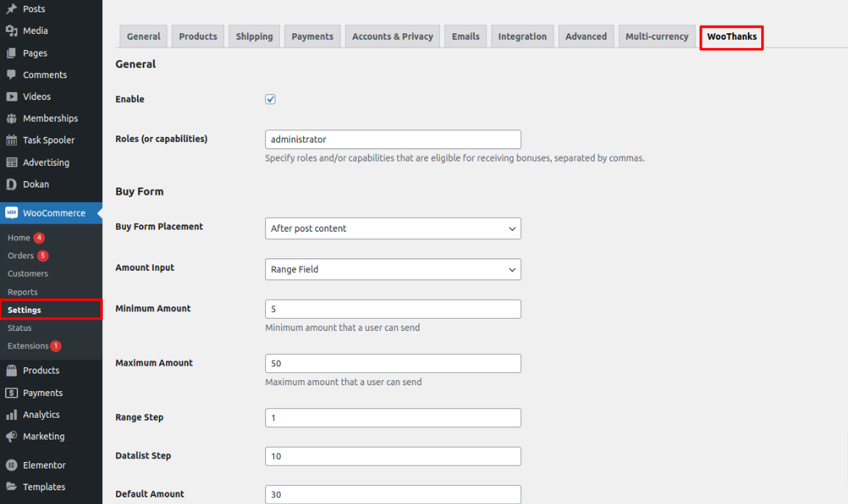848x504 pixels.
Task: Open the Multi-currency tab
Action: click(656, 35)
